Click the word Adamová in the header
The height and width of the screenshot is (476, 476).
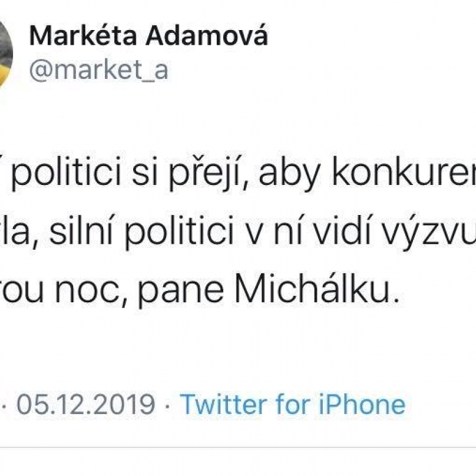coord(207,36)
